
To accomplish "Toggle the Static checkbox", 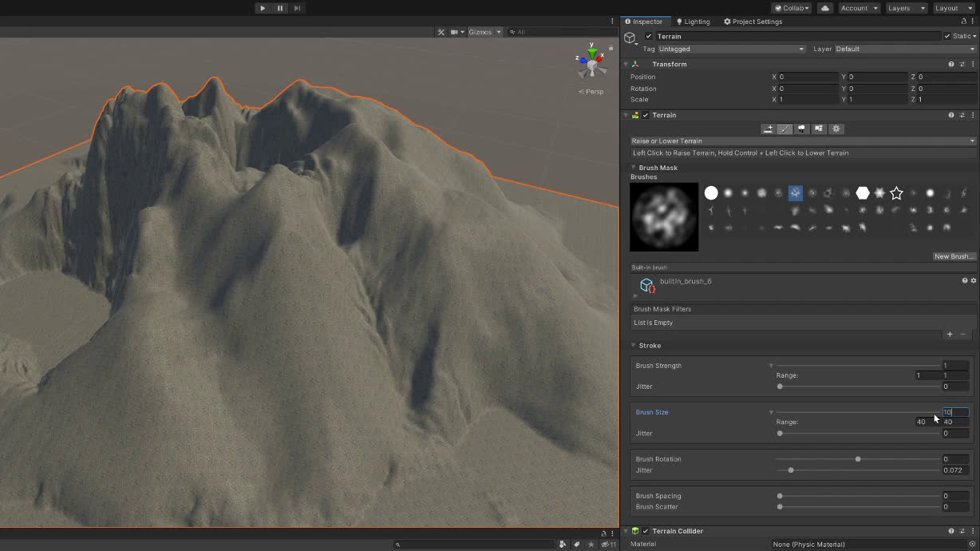I will pos(947,37).
